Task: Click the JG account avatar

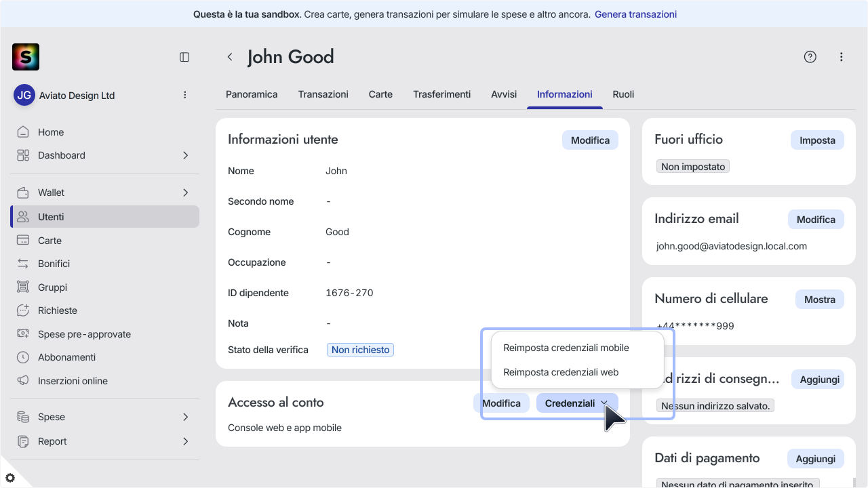Action: point(24,95)
